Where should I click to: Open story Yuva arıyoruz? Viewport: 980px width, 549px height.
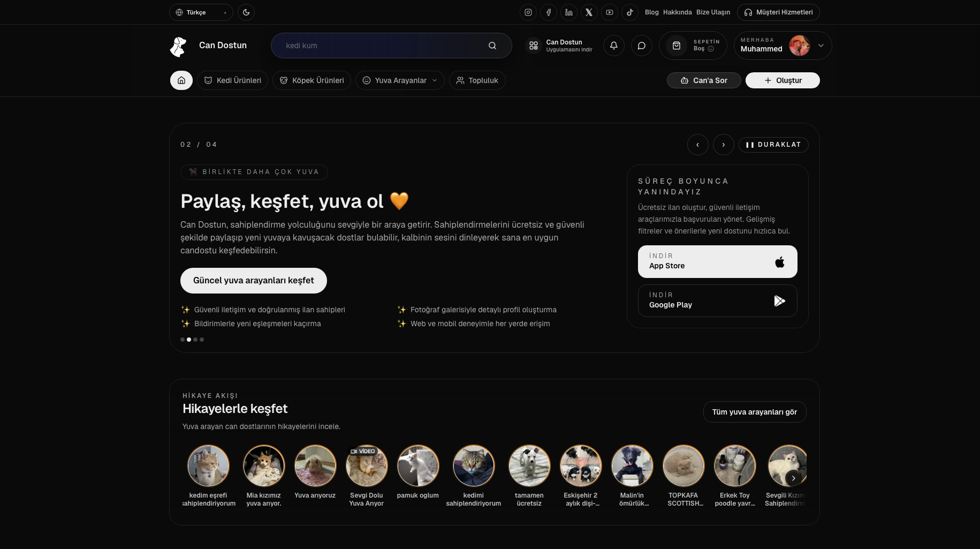[315, 466]
